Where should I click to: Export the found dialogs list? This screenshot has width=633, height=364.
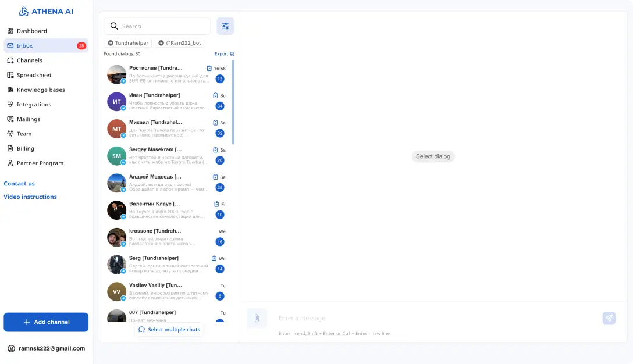point(224,54)
